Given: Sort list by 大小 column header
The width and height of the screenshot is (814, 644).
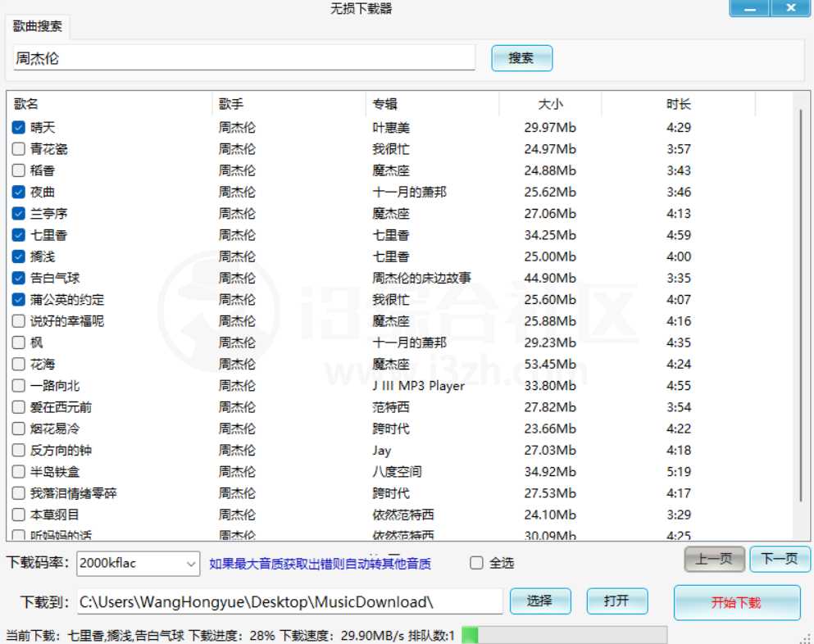Looking at the screenshot, I should pos(550,104).
